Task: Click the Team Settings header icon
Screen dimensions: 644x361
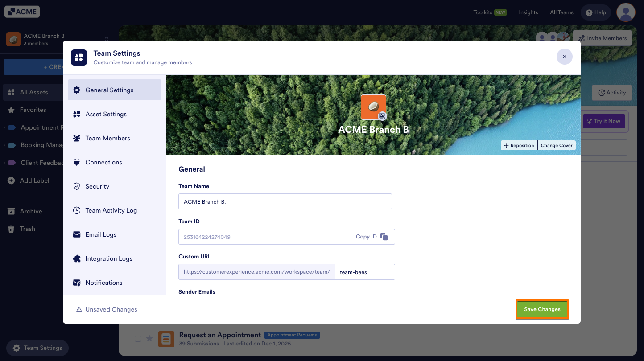Action: pos(79,57)
